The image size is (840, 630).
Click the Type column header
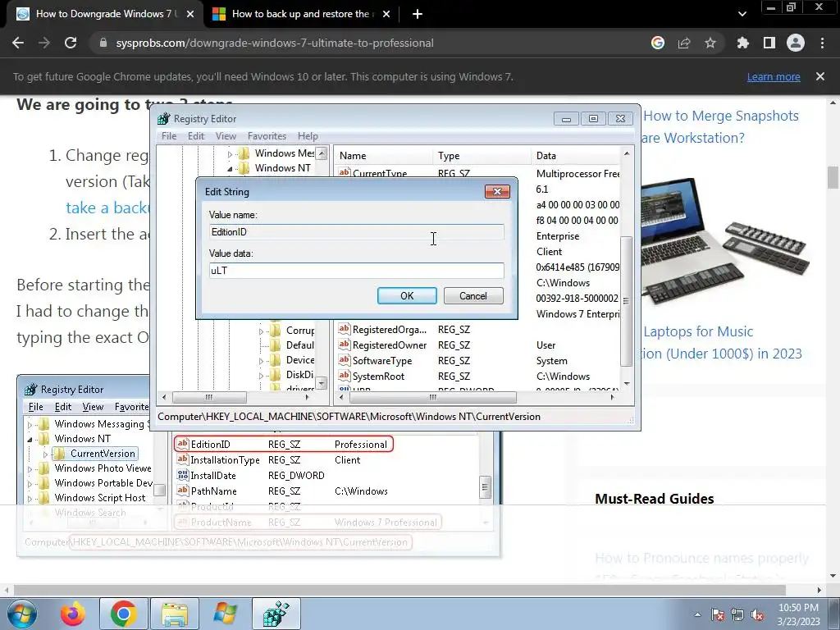point(482,156)
